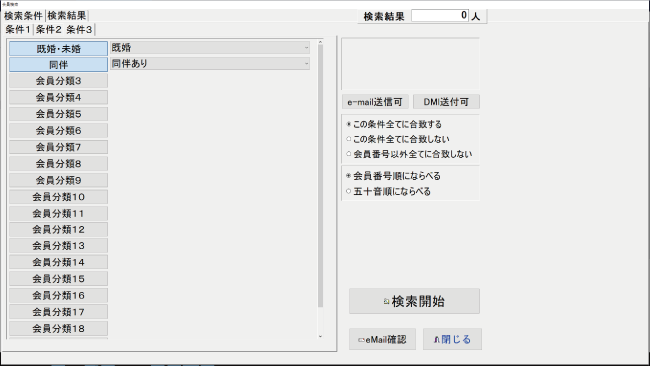This screenshot has height=366, width=650.
Task: Click the 会員分類3 button
Action: pos(58,81)
